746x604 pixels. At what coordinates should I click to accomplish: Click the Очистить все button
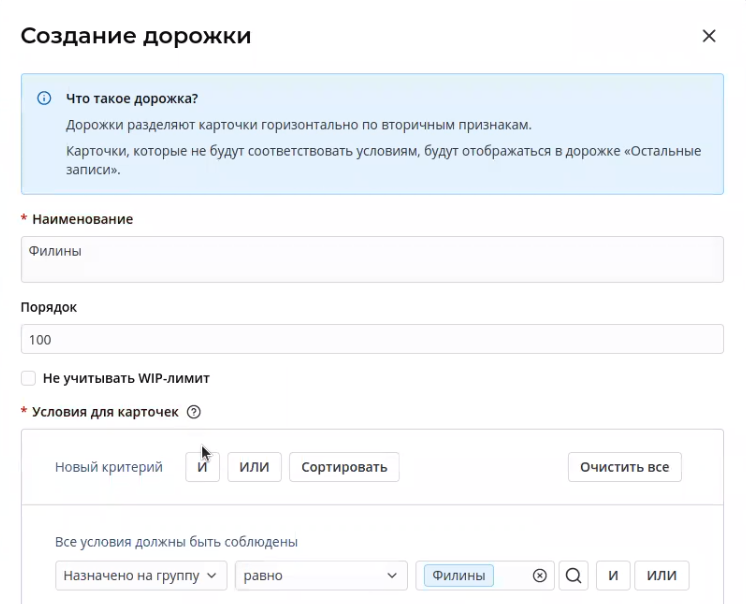tap(625, 467)
